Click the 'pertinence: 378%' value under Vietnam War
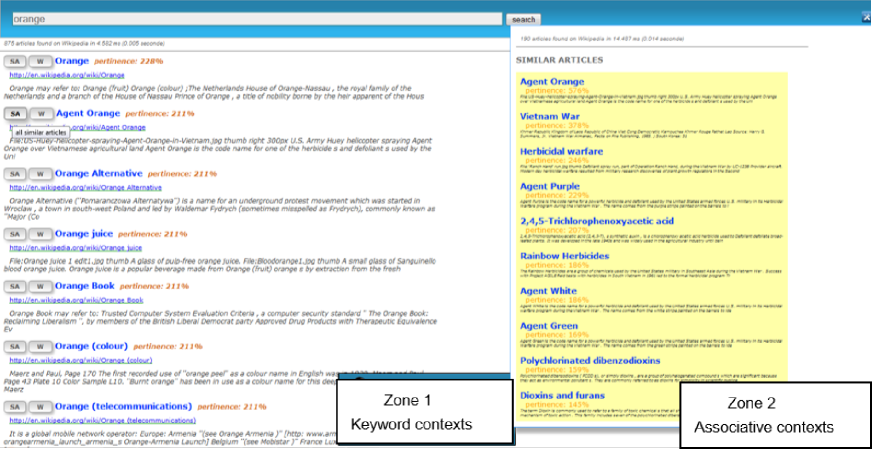872x449 pixels. (x=557, y=125)
